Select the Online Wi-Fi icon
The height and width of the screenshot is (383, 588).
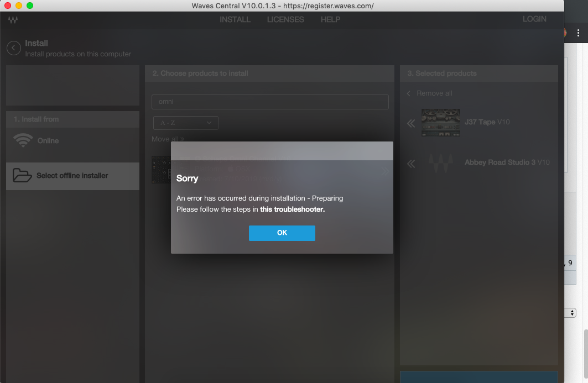[23, 140]
